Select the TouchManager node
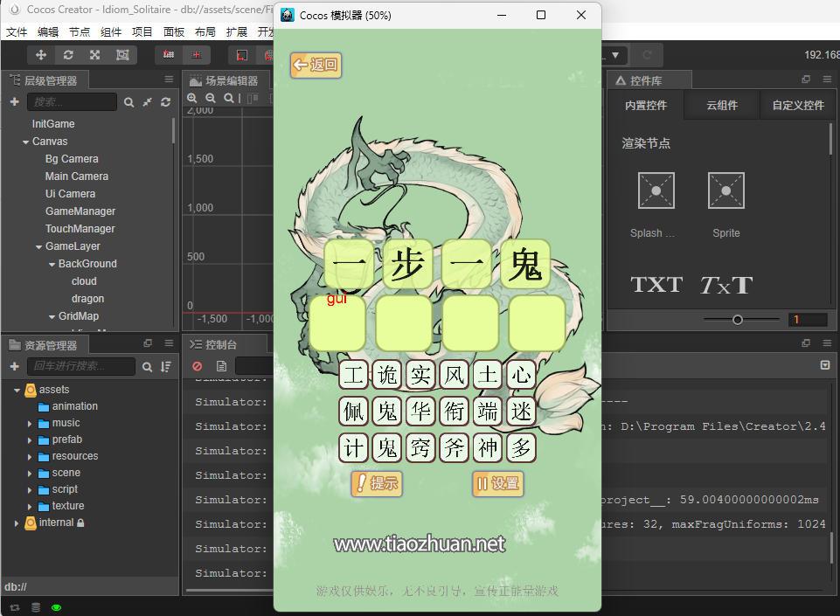The height and width of the screenshot is (616, 840). [x=80, y=229]
